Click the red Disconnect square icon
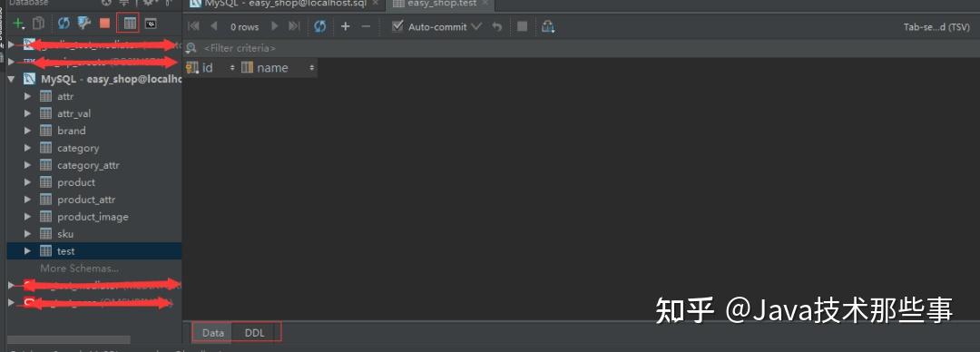Screen dimensions: 980x352 (x=104, y=24)
